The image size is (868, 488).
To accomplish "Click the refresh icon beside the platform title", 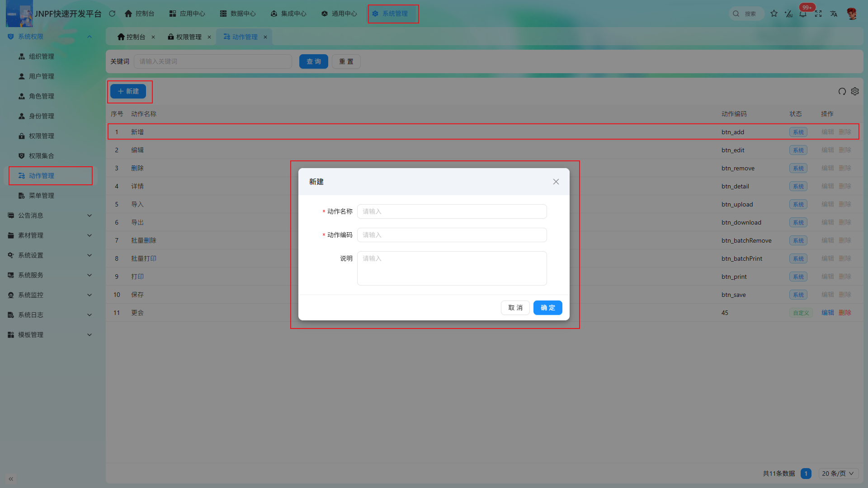I will click(112, 14).
